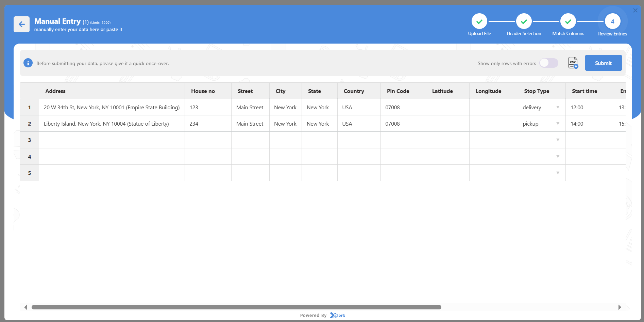Open the Xlork powered-by link

pos(337,316)
